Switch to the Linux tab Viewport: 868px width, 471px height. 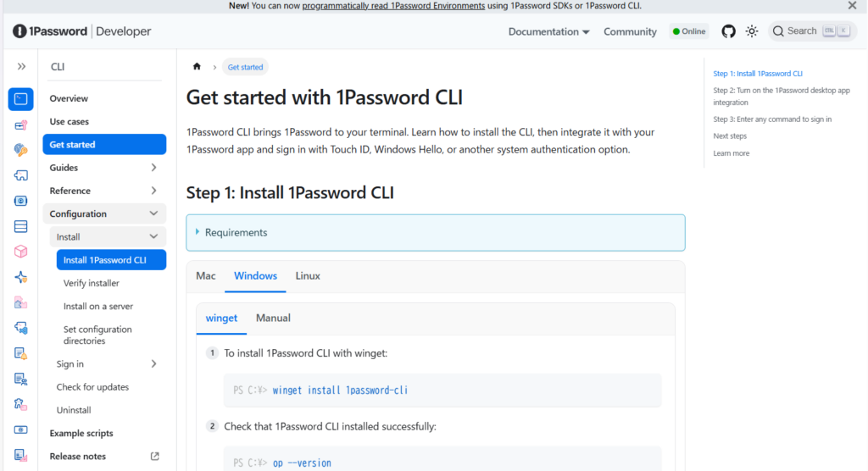tap(308, 276)
